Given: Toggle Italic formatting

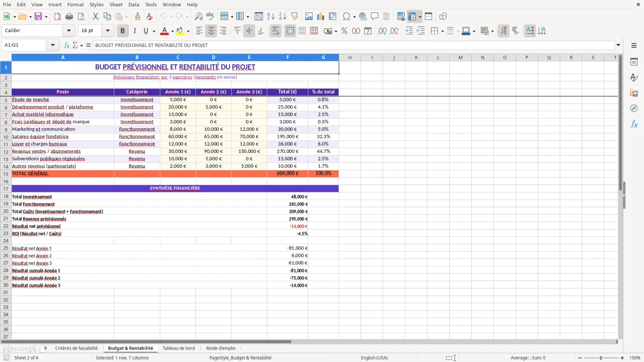Looking at the screenshot, I should click(135, 31).
